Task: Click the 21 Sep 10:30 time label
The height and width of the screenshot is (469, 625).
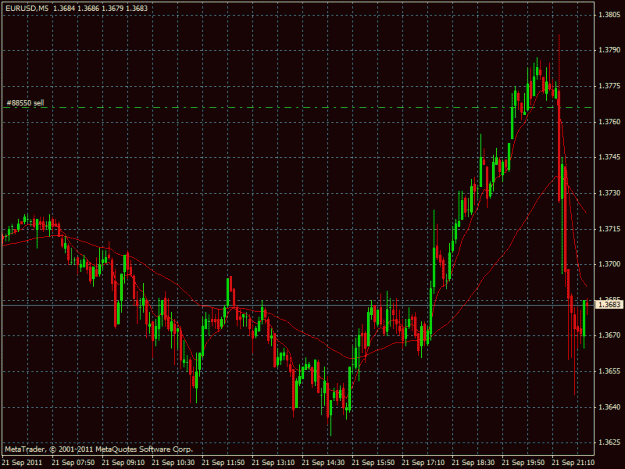Action: (173, 463)
